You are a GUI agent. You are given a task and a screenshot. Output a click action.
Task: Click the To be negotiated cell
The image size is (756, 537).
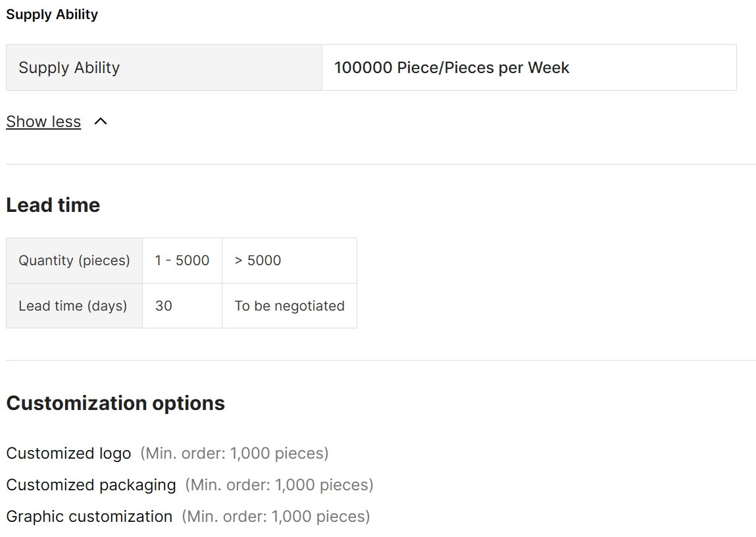point(289,306)
